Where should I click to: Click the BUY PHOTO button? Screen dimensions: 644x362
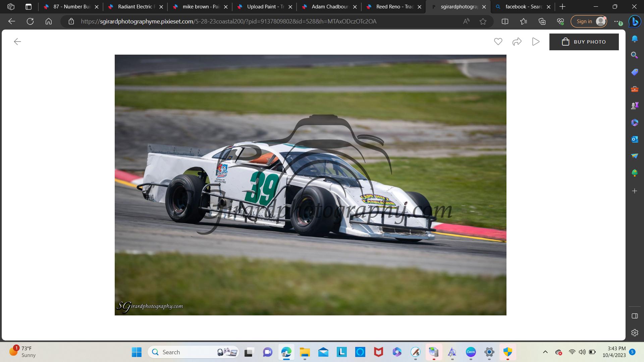584,42
